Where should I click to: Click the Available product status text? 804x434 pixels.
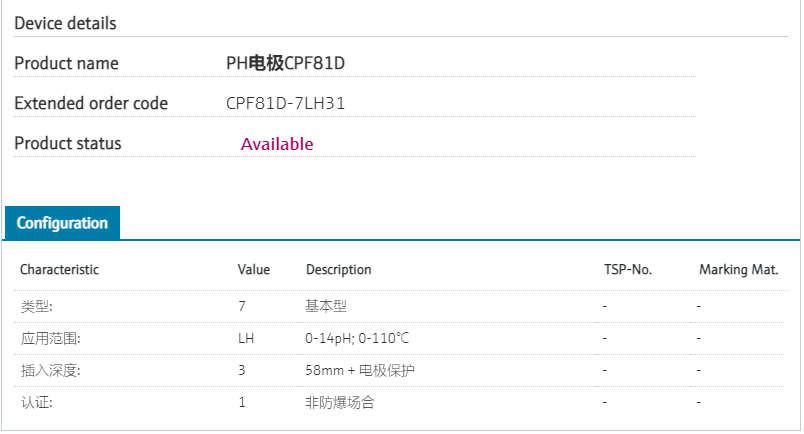277,144
